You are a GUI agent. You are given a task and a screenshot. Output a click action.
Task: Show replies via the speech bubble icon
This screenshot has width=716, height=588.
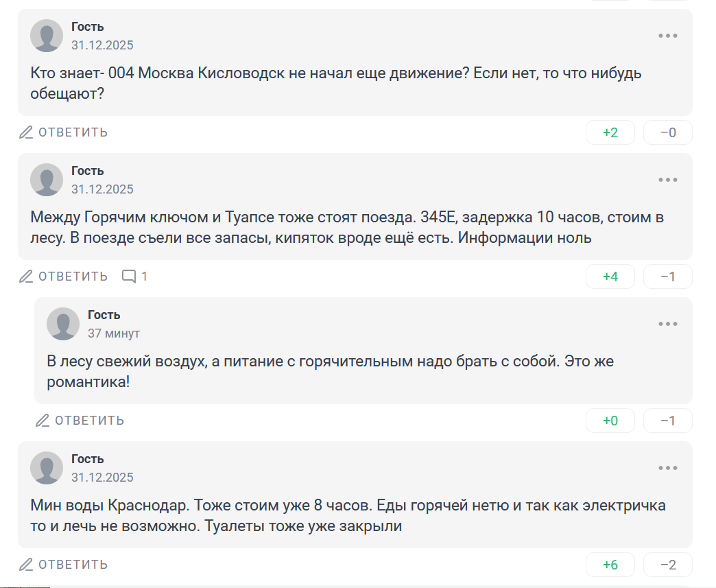coord(134,277)
